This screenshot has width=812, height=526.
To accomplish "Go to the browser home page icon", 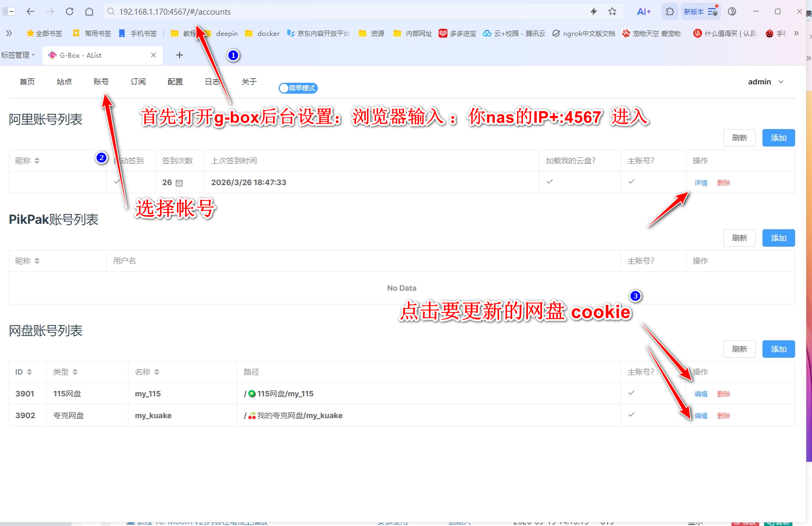I will point(89,11).
